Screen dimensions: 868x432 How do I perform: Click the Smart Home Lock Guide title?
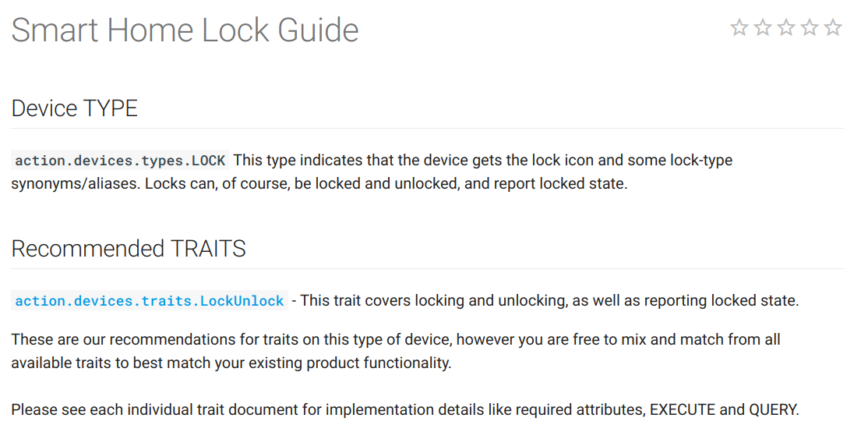(185, 30)
